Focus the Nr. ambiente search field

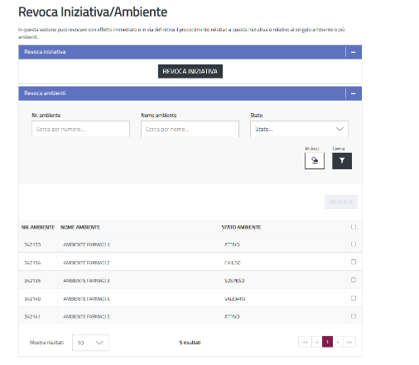80,129
